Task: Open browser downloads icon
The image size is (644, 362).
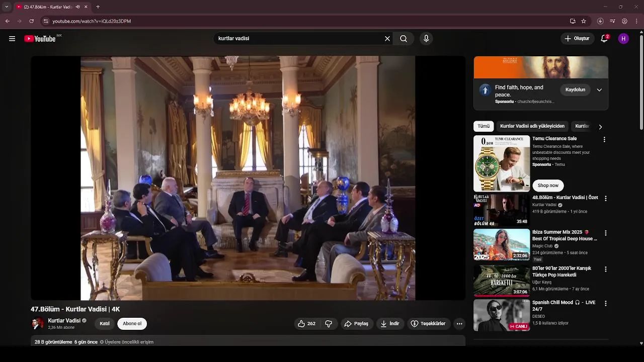Action: (x=600, y=21)
